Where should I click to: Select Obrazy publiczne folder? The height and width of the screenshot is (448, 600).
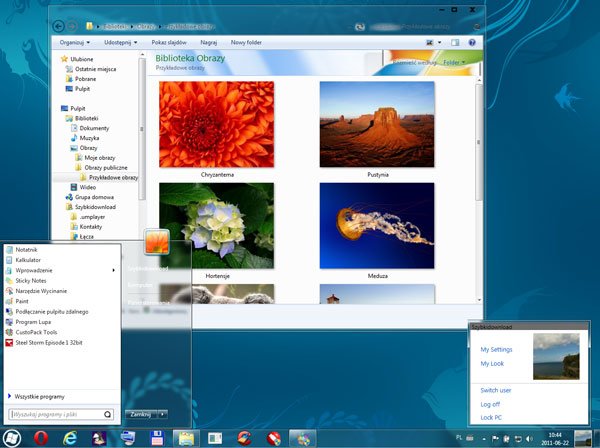(101, 168)
